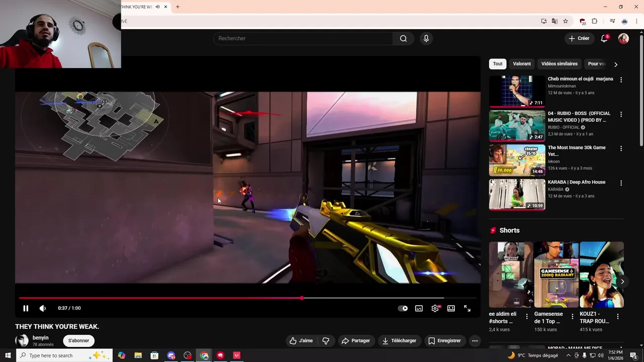
Task: Open Windows Start menu
Action: (8, 355)
